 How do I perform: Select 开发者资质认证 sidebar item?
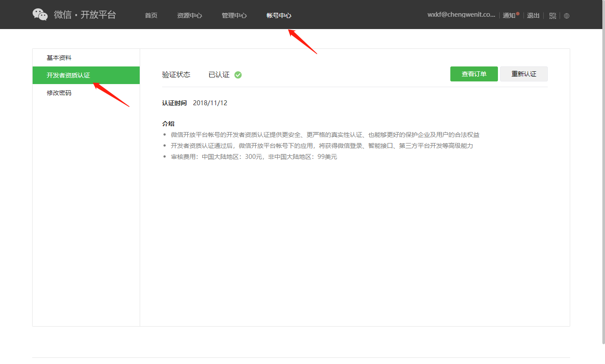[68, 75]
